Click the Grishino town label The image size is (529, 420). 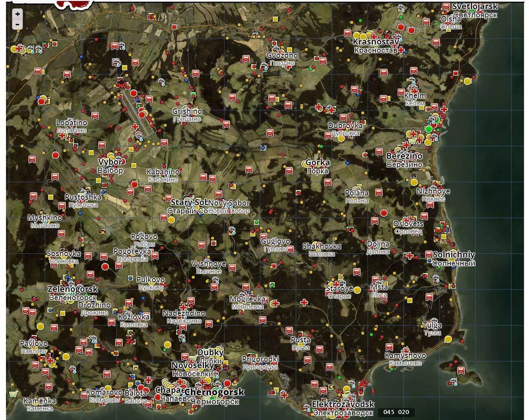pos(187,112)
